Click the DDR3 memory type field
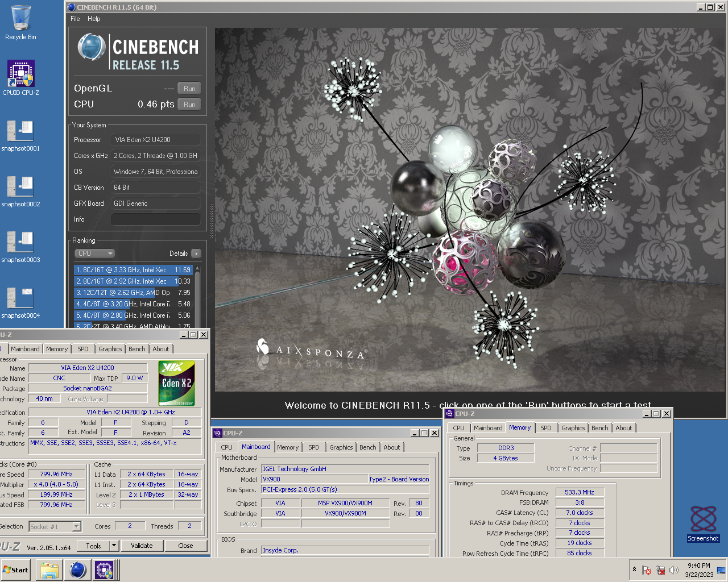Image resolution: width=728 pixels, height=582 pixels. click(x=506, y=448)
